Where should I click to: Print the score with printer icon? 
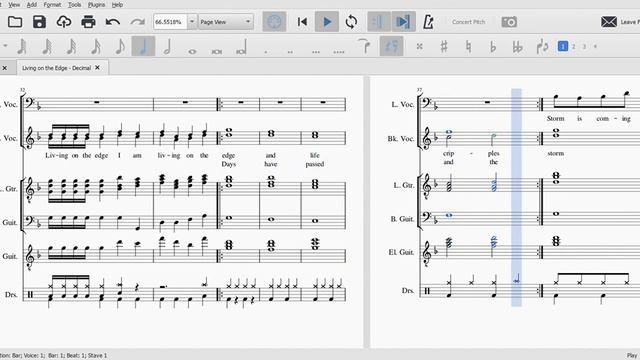point(88,22)
